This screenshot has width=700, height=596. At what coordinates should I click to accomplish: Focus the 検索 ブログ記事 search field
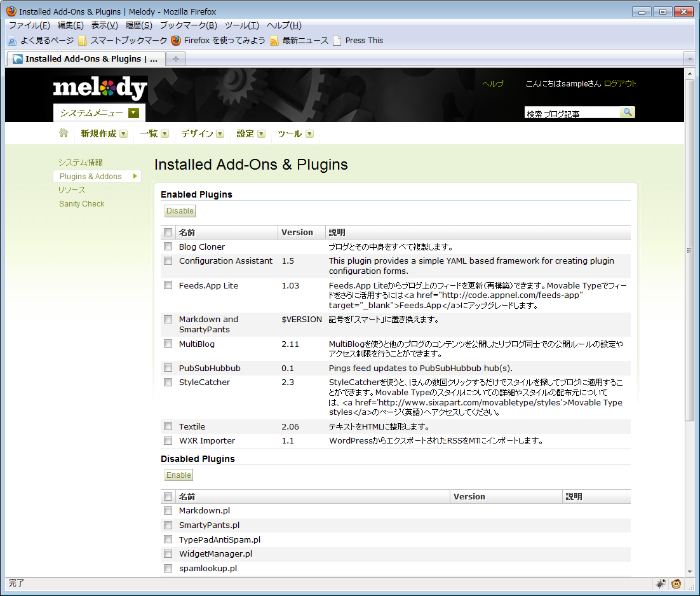point(573,113)
